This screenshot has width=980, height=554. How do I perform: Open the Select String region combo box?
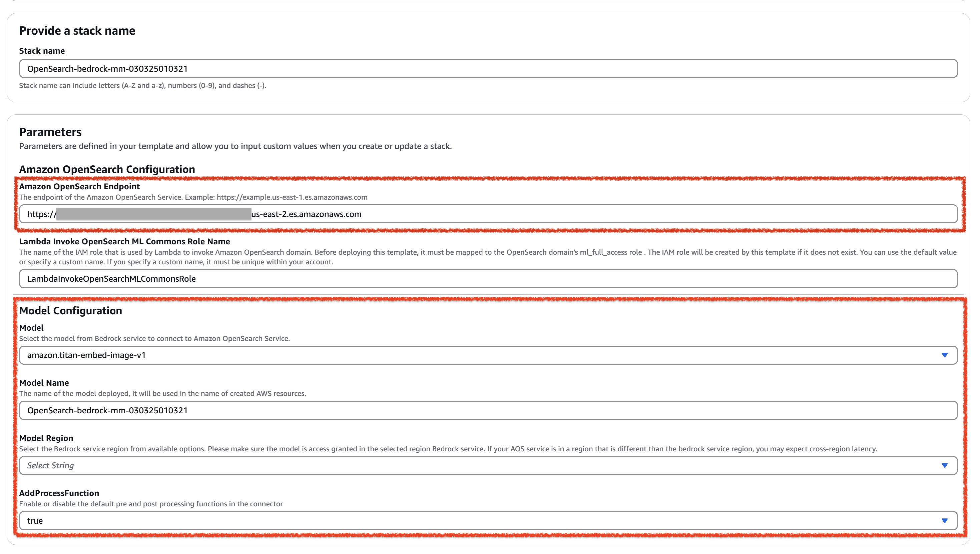pos(489,465)
